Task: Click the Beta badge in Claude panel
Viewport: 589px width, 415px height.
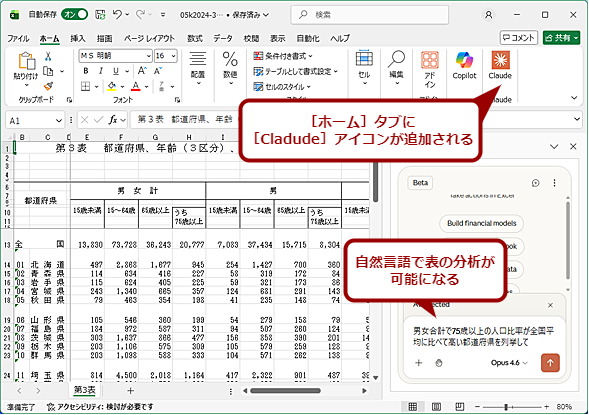Action: tap(420, 183)
